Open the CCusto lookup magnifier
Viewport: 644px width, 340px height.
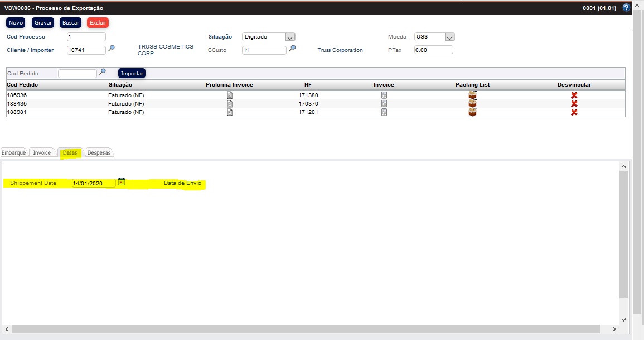point(292,49)
